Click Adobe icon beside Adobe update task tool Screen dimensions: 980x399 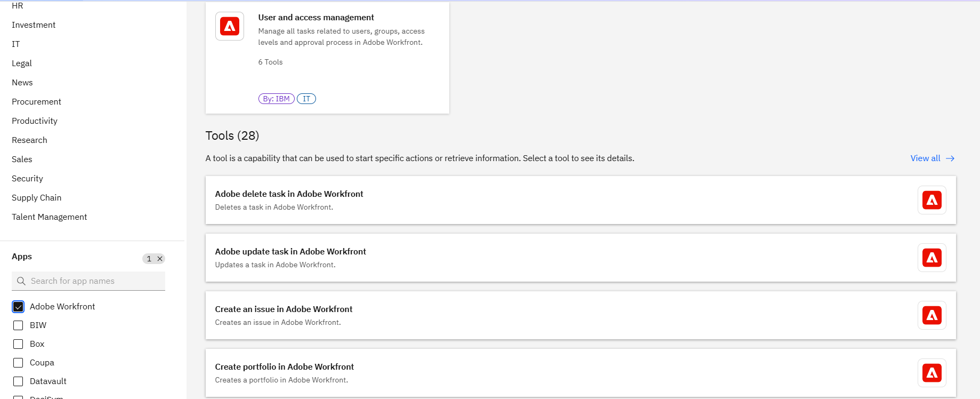(x=932, y=258)
